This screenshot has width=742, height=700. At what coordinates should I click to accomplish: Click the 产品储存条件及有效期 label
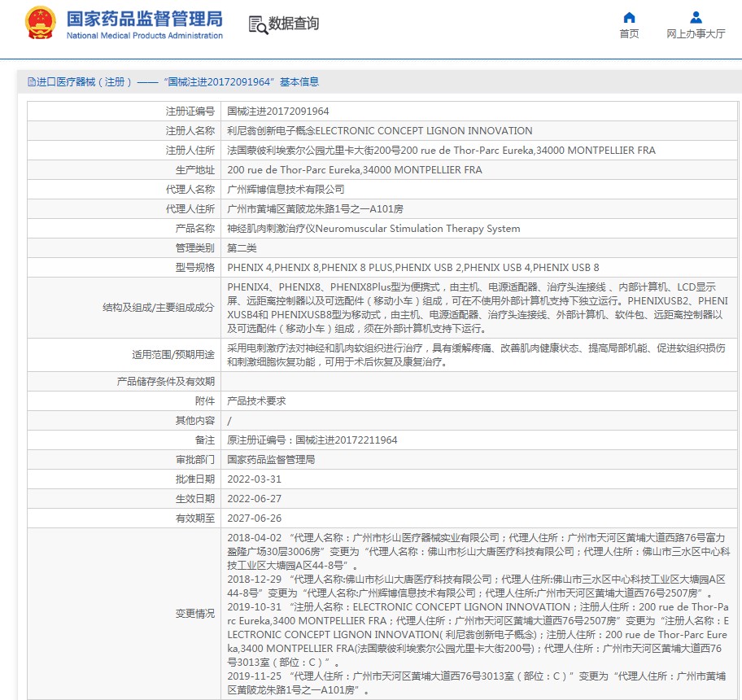pyautogui.click(x=166, y=382)
